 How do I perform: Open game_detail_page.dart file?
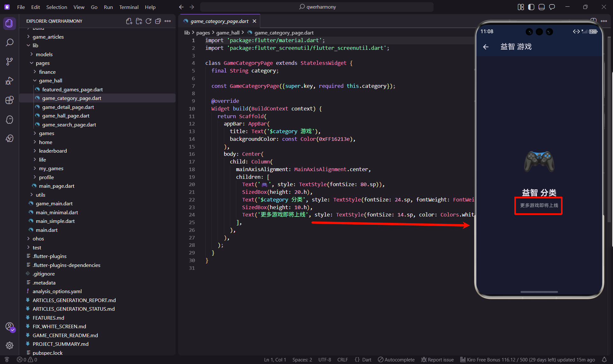tap(68, 107)
